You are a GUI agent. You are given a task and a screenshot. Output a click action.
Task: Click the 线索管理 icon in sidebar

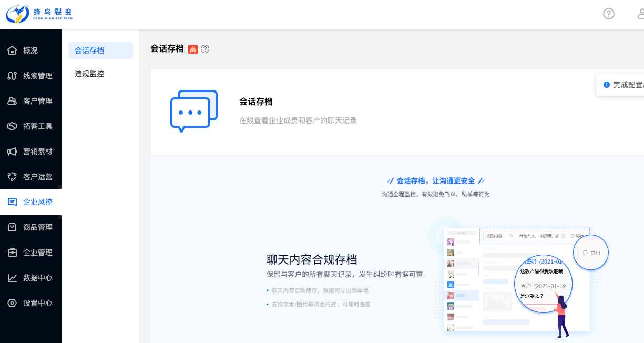pyautogui.click(x=12, y=76)
